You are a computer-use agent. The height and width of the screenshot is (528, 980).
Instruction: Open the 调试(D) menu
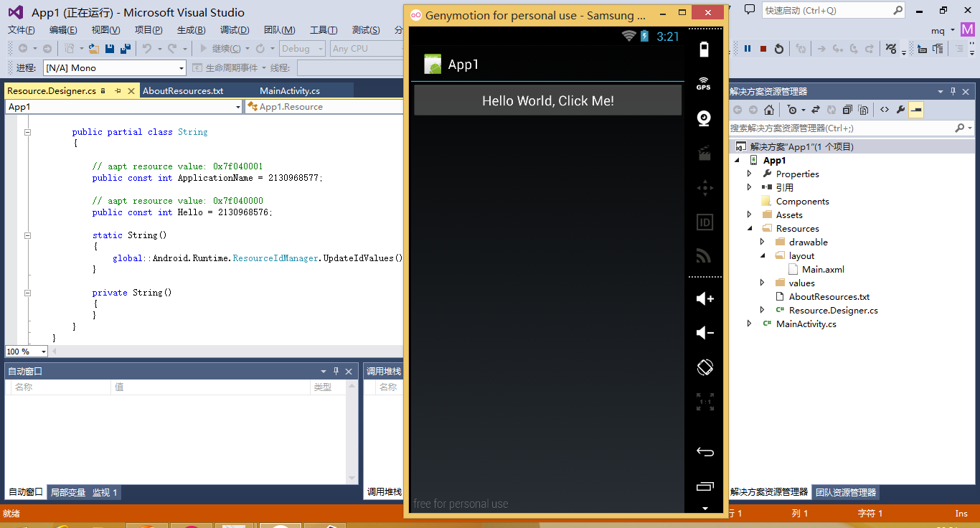tap(235, 30)
